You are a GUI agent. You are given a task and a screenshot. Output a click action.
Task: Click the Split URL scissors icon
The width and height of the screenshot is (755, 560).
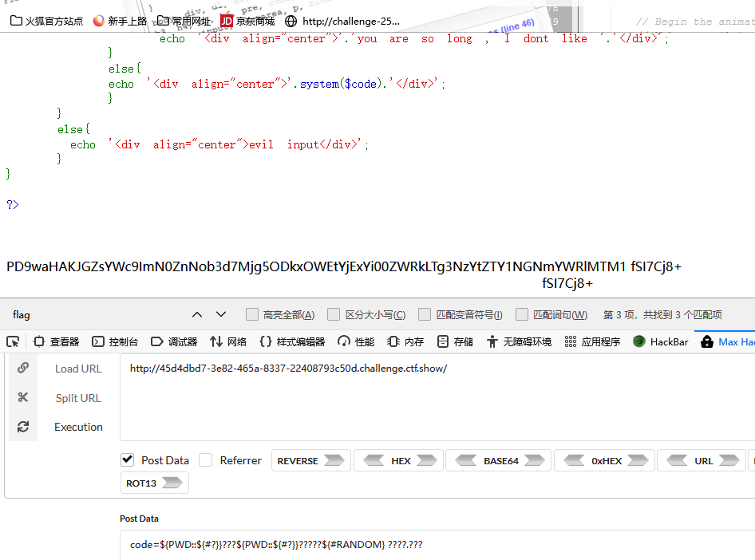22,397
